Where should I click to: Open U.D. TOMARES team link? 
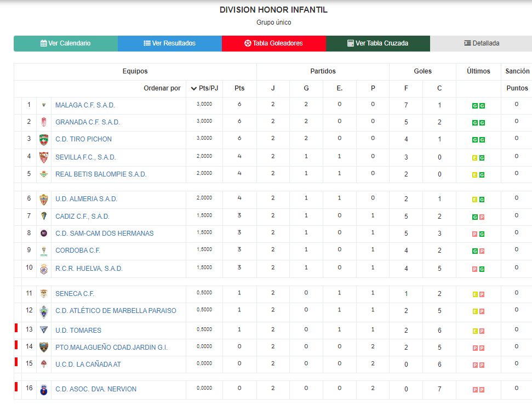click(78, 331)
